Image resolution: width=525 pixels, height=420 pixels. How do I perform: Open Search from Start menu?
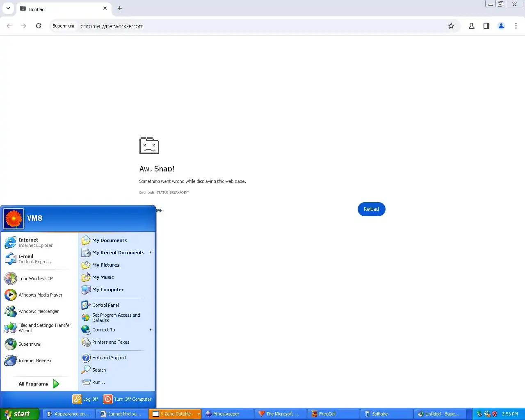117,370
